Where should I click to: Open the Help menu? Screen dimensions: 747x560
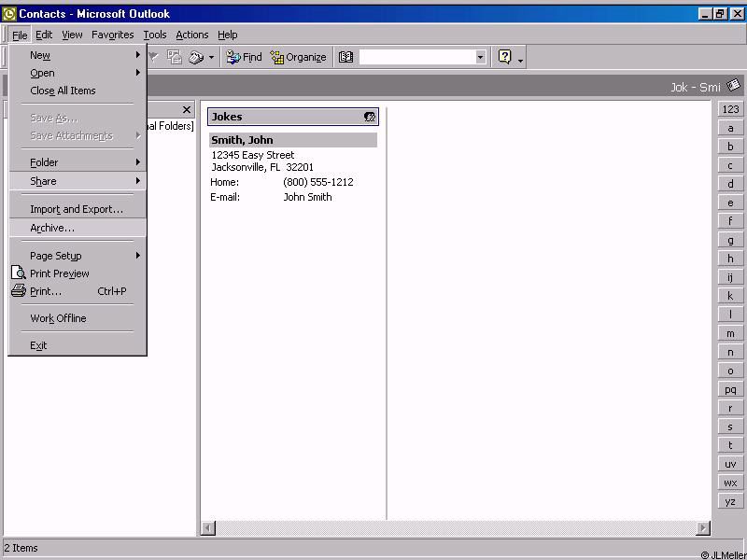(227, 35)
